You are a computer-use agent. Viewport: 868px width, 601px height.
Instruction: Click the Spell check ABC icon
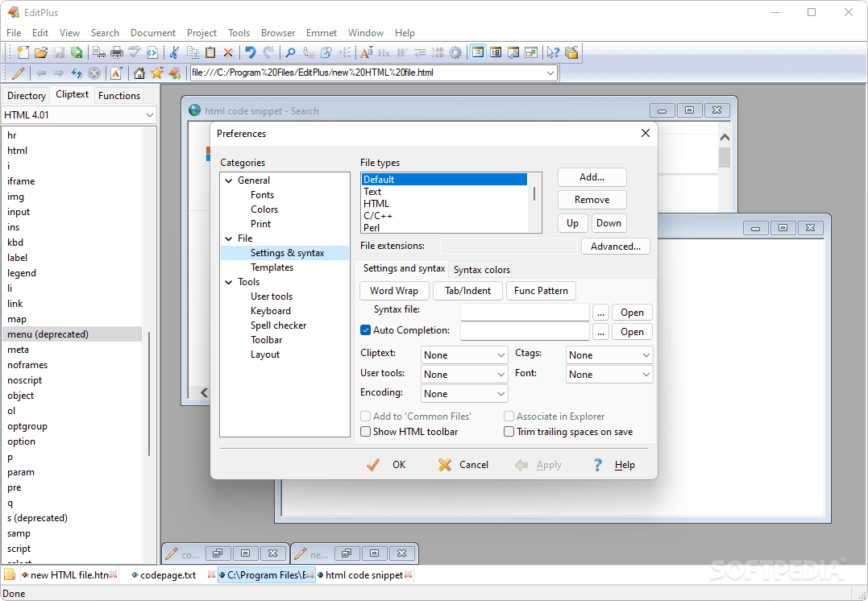(x=135, y=52)
